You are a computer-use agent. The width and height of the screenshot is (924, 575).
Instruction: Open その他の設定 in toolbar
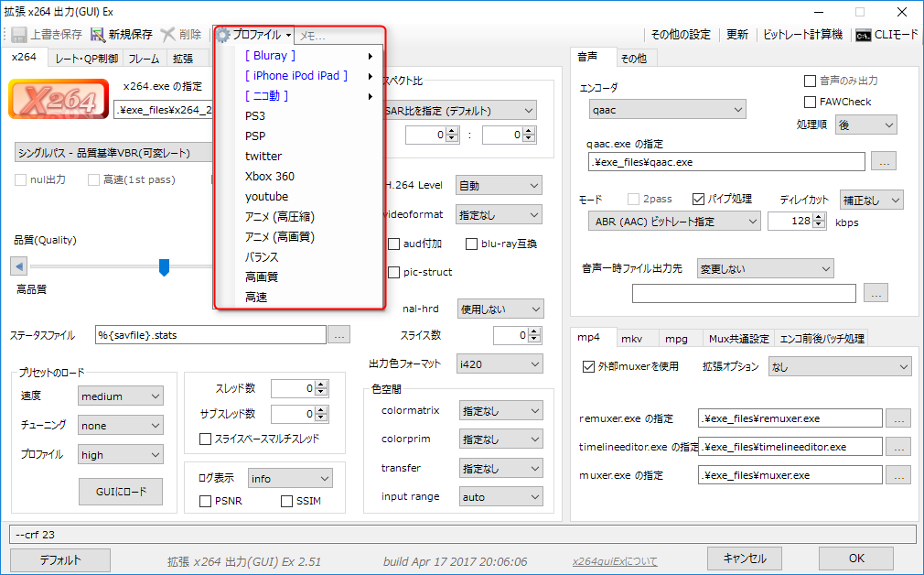[x=681, y=35]
